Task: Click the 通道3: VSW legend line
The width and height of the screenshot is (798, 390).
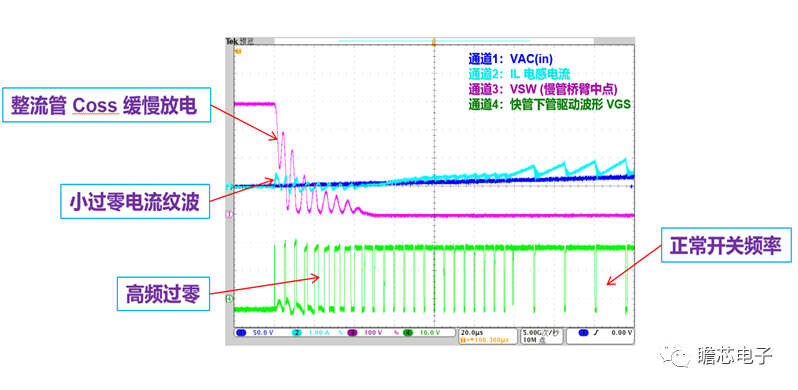Action: tap(543, 89)
